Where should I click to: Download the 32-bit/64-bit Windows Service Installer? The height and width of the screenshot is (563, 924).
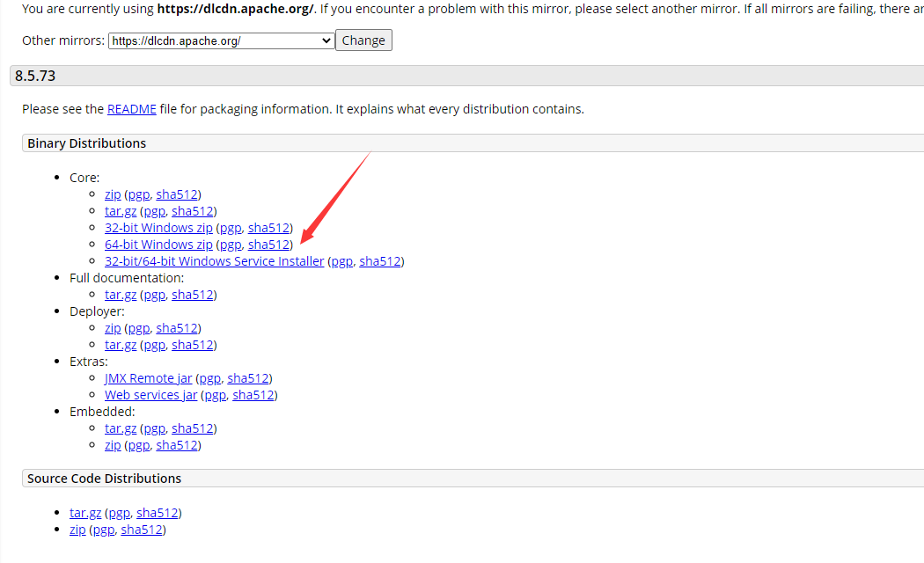click(215, 261)
